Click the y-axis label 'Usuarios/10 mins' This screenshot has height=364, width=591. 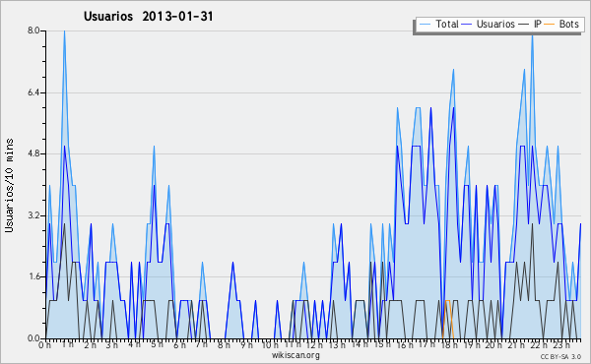9,185
